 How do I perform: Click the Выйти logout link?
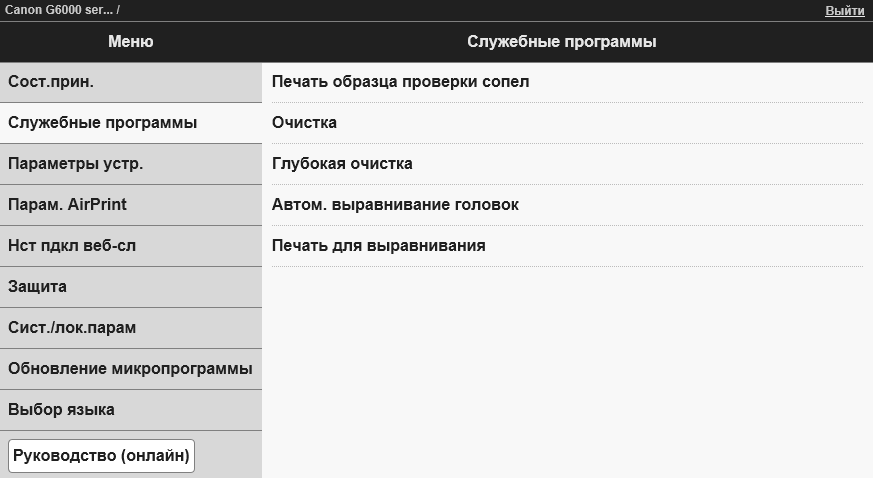coord(844,10)
